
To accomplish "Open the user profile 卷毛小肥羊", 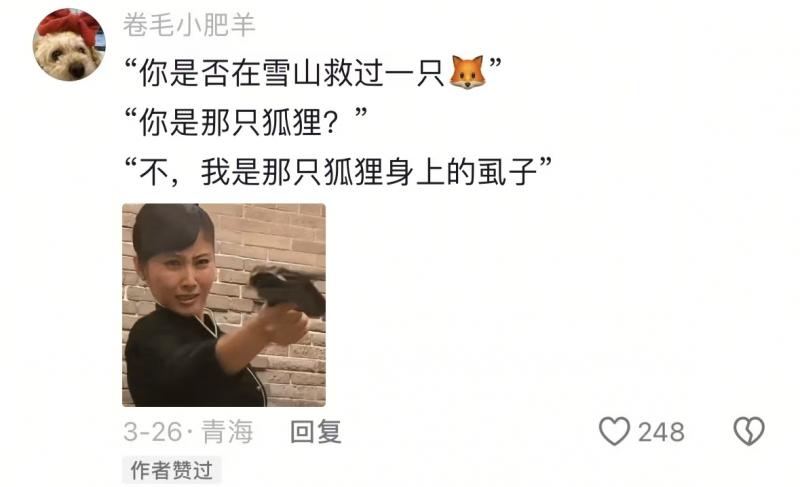I will coord(189,24).
